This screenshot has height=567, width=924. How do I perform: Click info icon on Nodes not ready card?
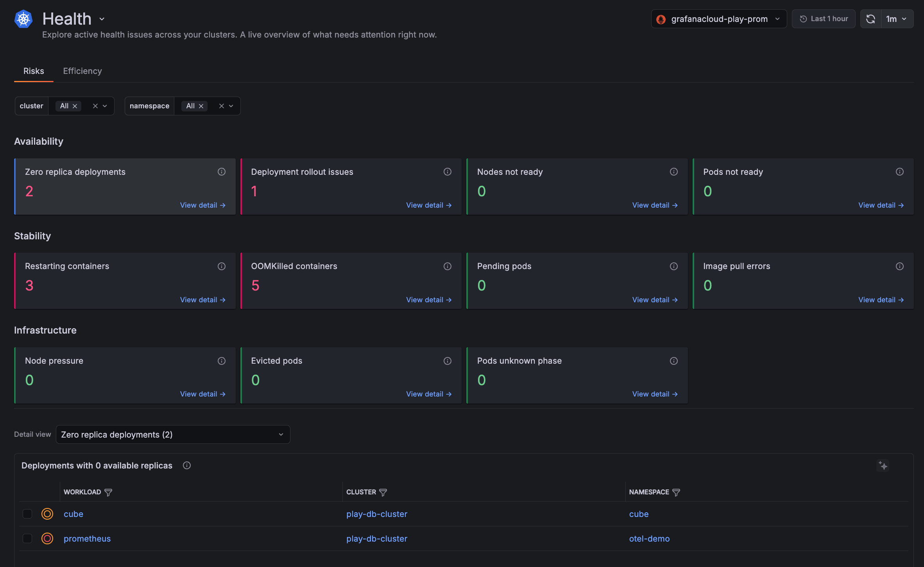673,172
